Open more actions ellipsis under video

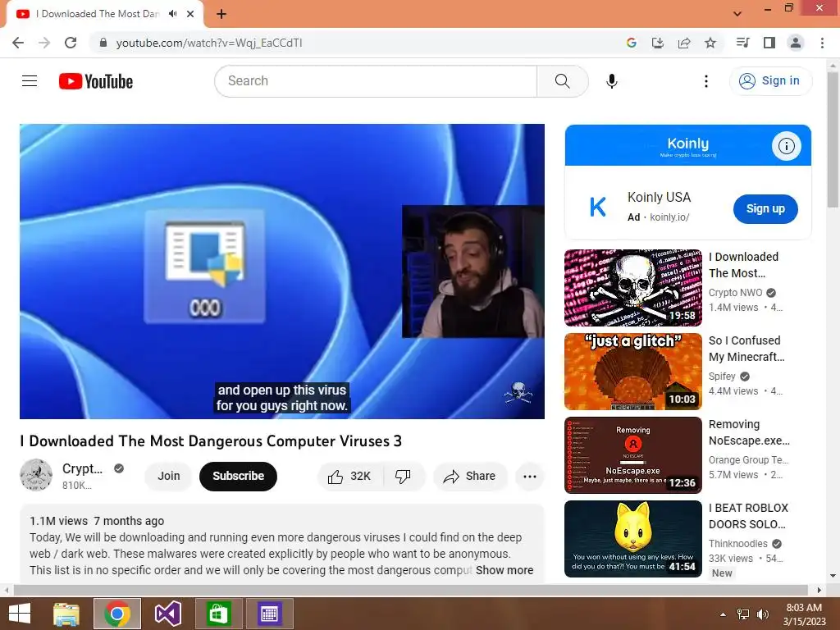pyautogui.click(x=530, y=477)
